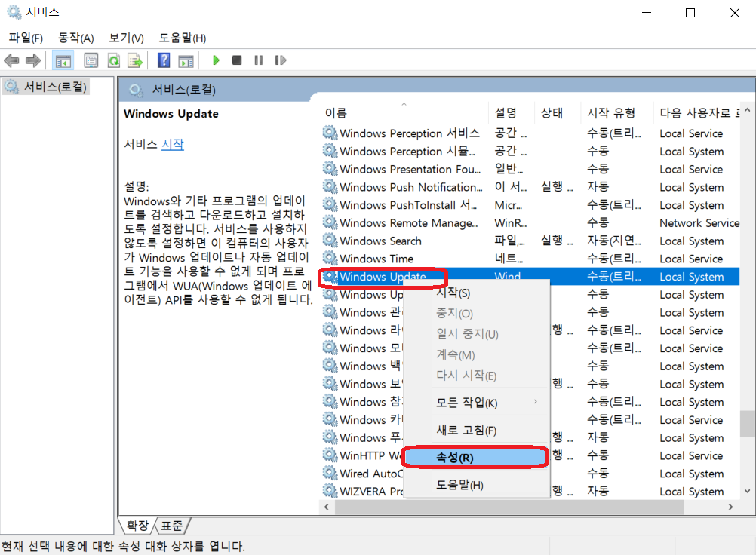Select the Windows PushToInstall service name
Image resolution: width=756 pixels, height=555 pixels.
click(408, 205)
